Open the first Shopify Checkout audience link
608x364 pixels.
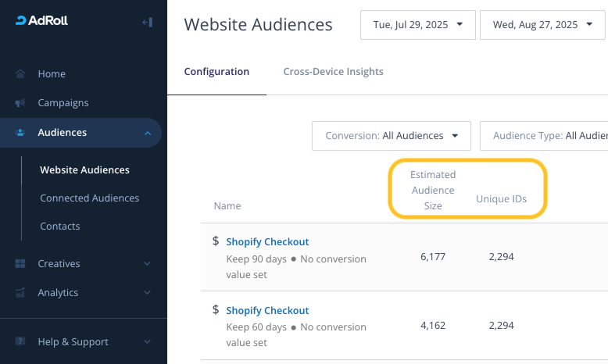(267, 242)
